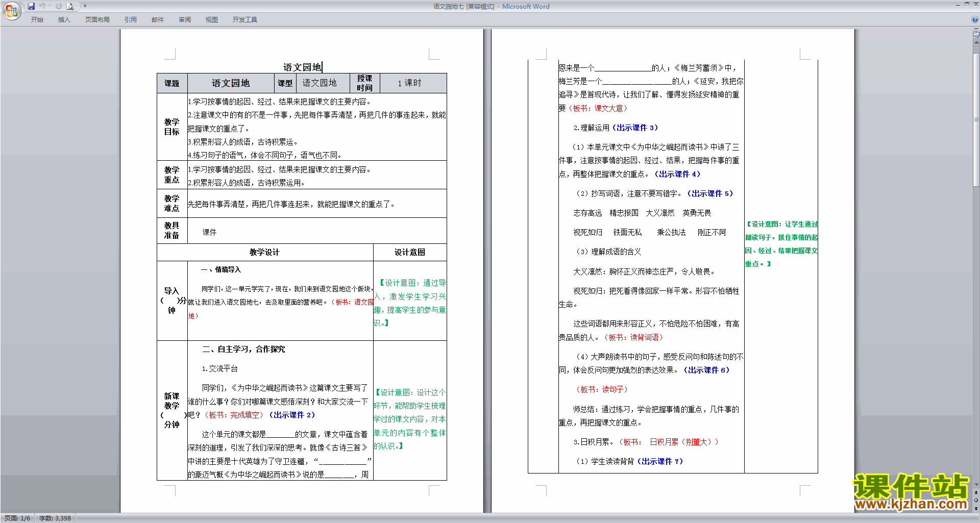Click the 授课时间 table cell
980x523 pixels.
click(x=364, y=83)
